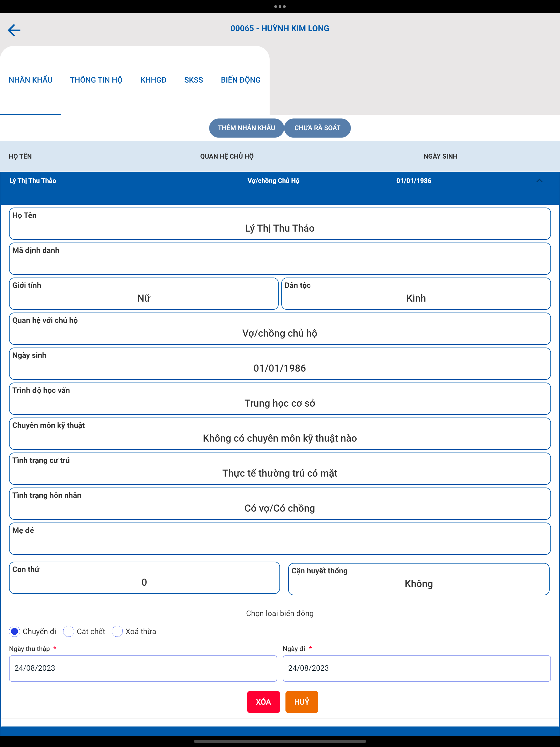The width and height of the screenshot is (560, 747).
Task: Click CHƯA RÀ SOÁT button
Action: (317, 128)
